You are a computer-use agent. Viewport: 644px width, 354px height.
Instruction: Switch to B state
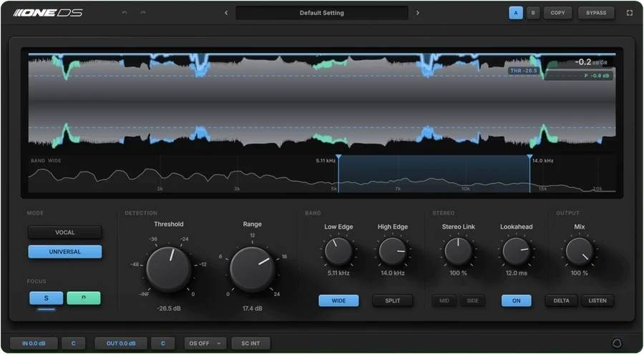[x=533, y=13]
